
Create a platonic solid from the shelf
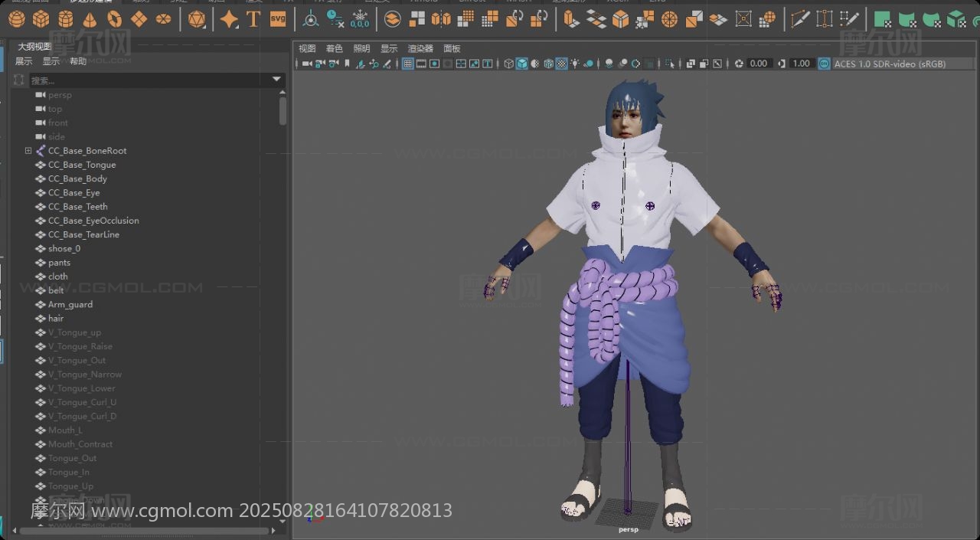pyautogui.click(x=197, y=19)
